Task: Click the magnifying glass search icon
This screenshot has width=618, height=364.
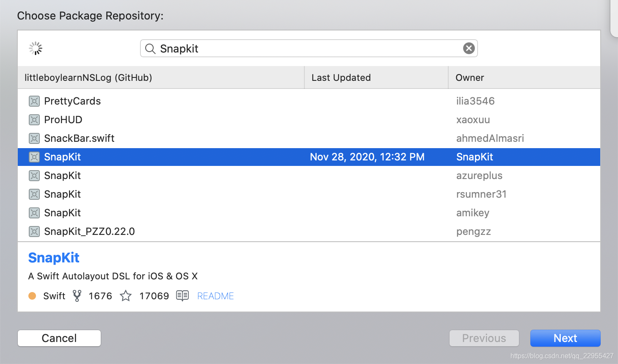Action: pos(150,49)
